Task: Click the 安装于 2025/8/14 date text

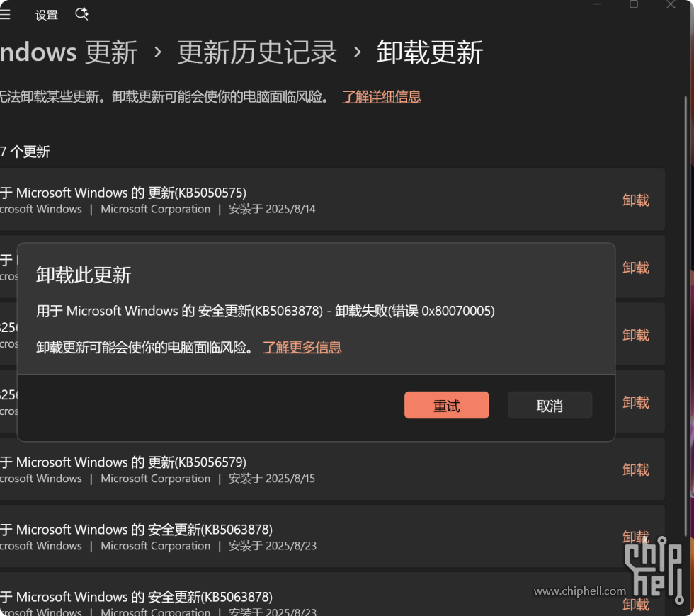Action: click(272, 209)
